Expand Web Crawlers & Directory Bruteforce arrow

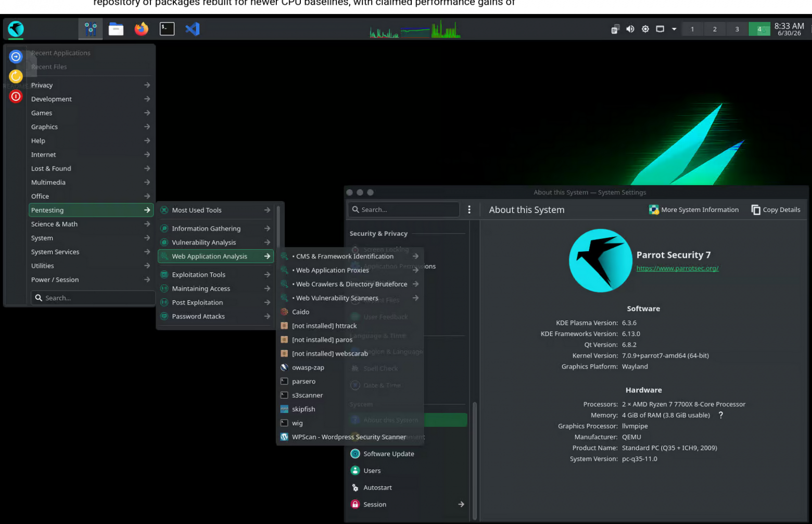tap(415, 284)
